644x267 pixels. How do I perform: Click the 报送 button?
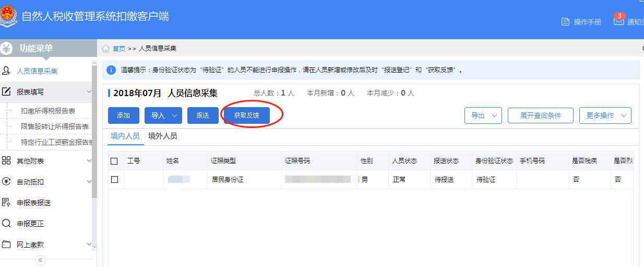203,115
